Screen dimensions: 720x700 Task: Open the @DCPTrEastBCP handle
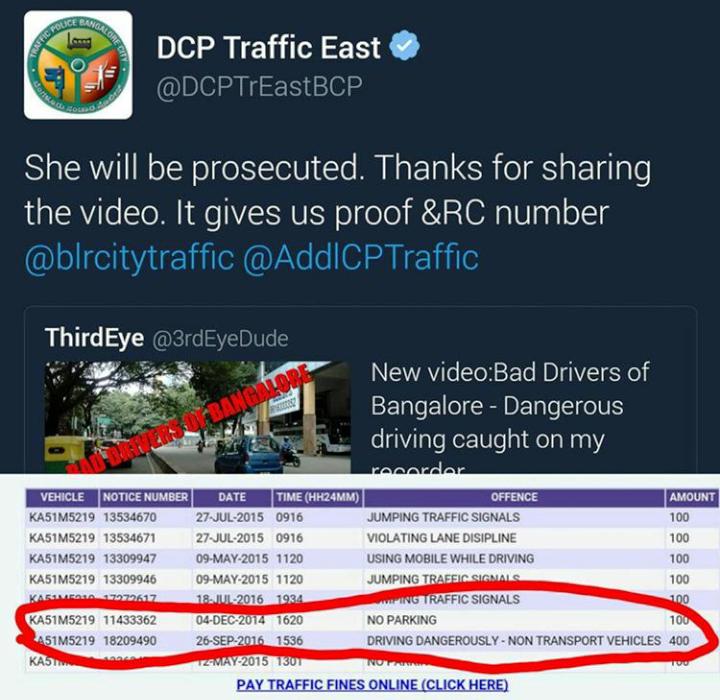pyautogui.click(x=259, y=87)
